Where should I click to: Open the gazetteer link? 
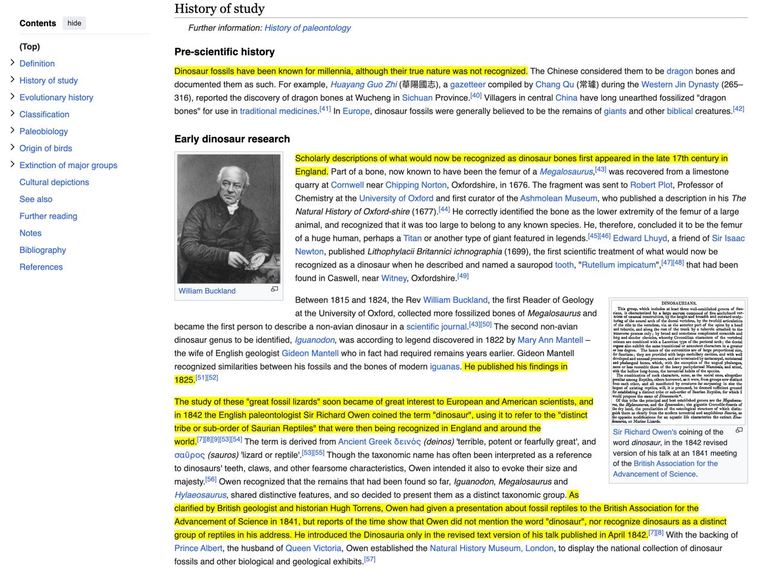[x=467, y=85]
